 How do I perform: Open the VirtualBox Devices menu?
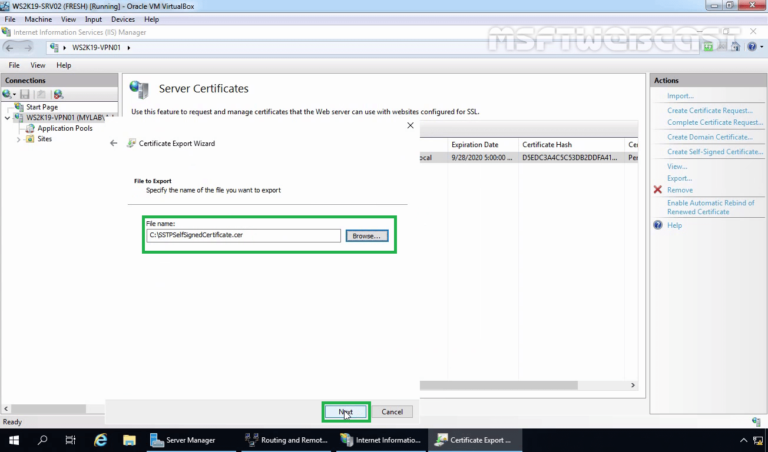coord(123,19)
